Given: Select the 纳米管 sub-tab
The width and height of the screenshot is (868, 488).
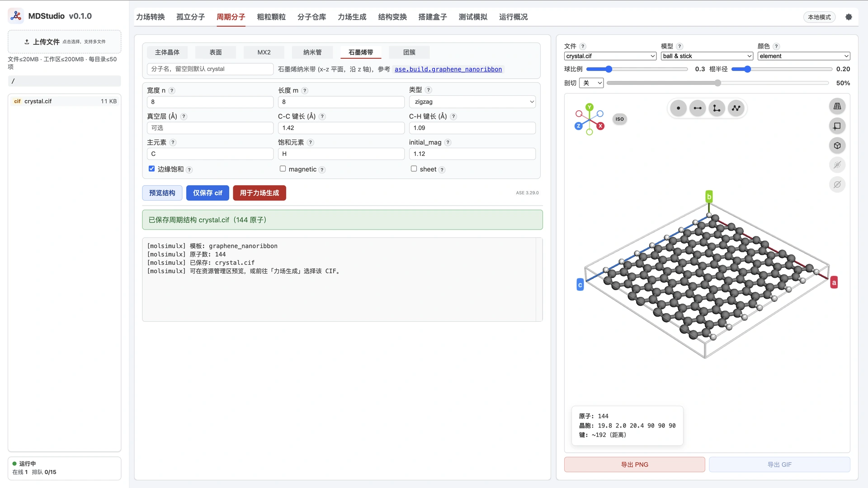Looking at the screenshot, I should [312, 52].
